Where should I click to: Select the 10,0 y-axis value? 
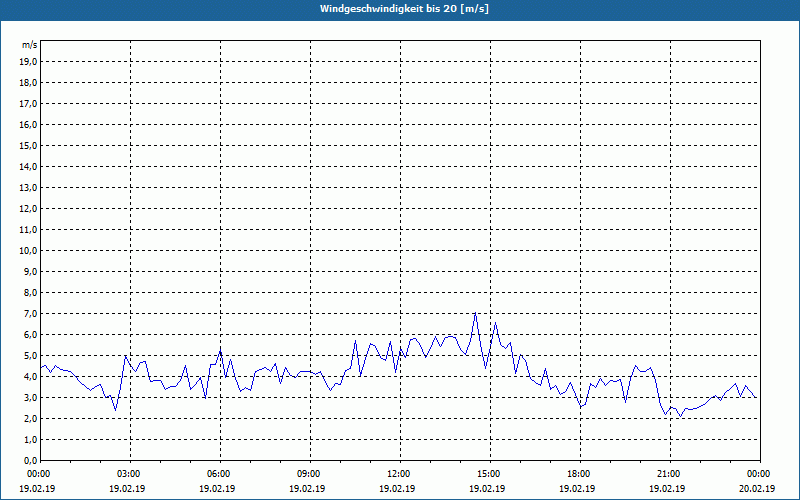click(x=29, y=251)
